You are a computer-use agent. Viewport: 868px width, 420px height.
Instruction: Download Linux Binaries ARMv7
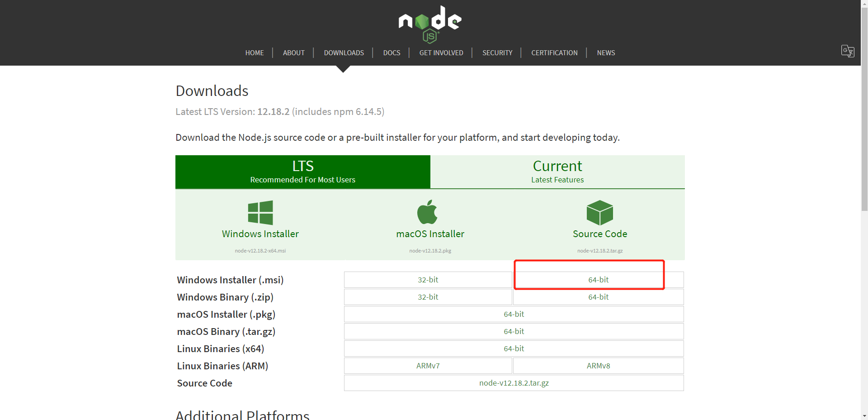428,366
